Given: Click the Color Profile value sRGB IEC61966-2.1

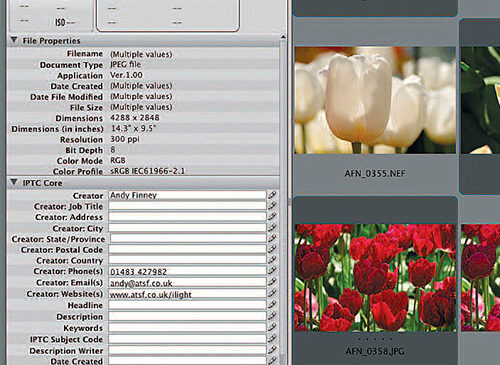Looking at the screenshot, I should [147, 171].
